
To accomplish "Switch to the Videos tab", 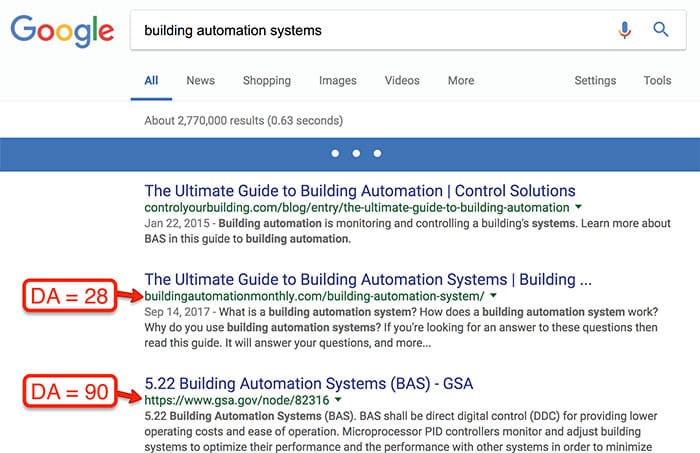I will pyautogui.click(x=402, y=81).
